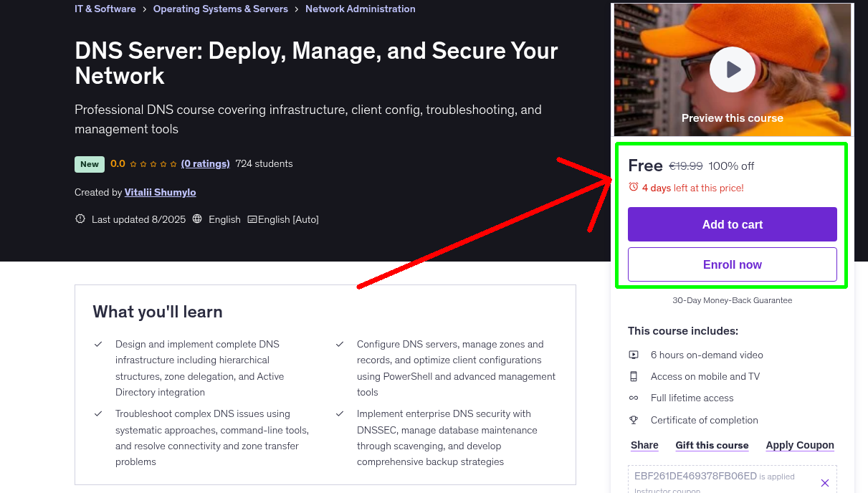Viewport: 868px width, 493px height.
Task: Open the Apply Coupon option
Action: coord(799,445)
